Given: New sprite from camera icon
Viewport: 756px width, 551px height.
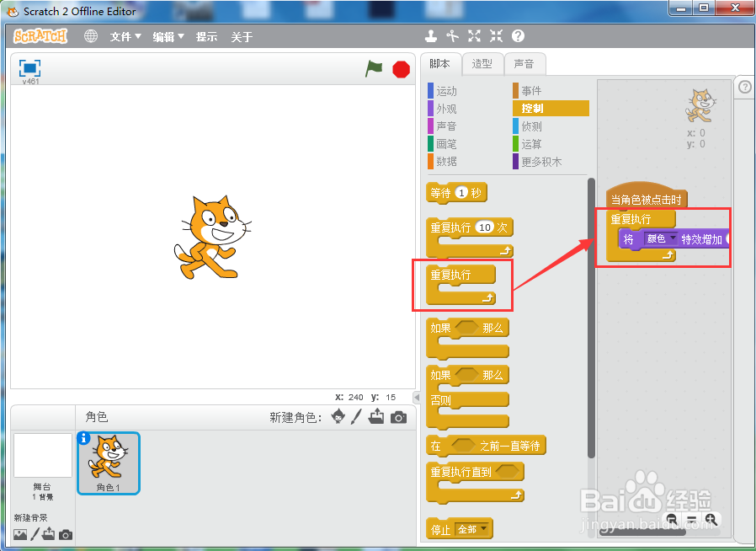Looking at the screenshot, I should tap(398, 417).
